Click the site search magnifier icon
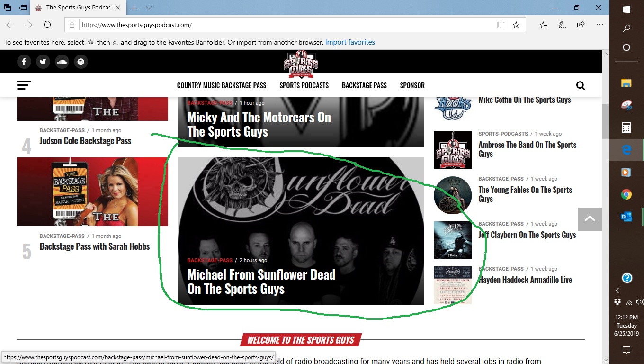The image size is (644, 364). click(x=581, y=86)
